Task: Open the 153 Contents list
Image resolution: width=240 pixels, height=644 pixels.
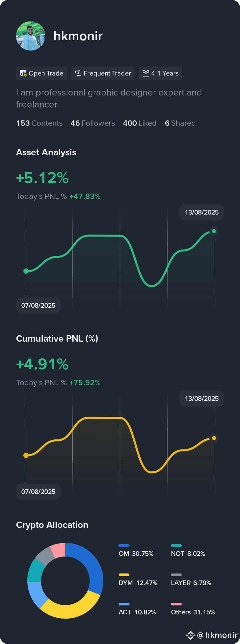Action: tap(39, 123)
